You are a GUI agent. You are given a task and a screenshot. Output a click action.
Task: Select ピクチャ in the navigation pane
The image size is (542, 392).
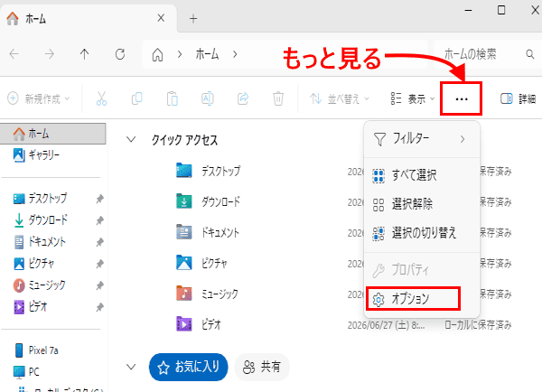(x=34, y=264)
